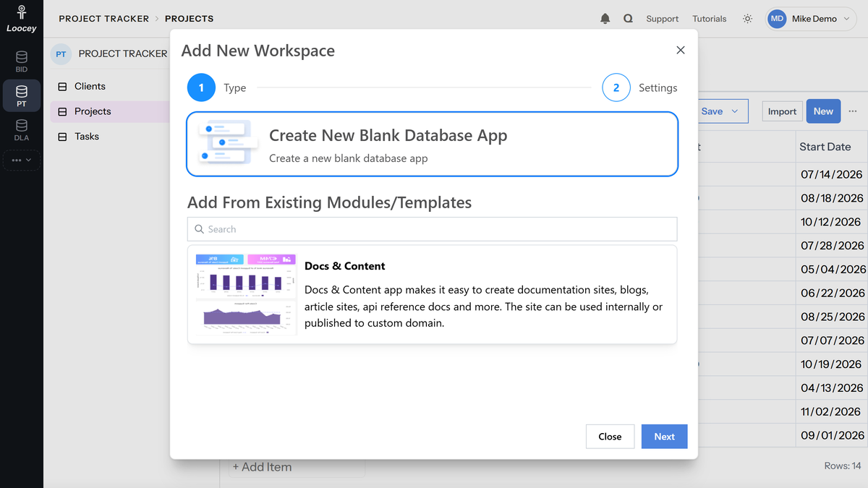The height and width of the screenshot is (488, 868).
Task: Click the Import button
Action: pos(782,111)
